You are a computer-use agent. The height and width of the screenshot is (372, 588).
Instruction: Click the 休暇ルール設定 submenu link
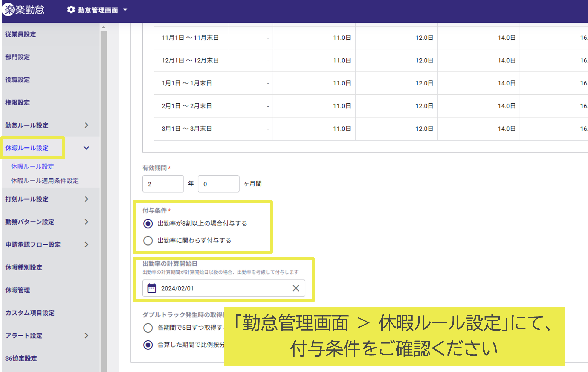32,166
